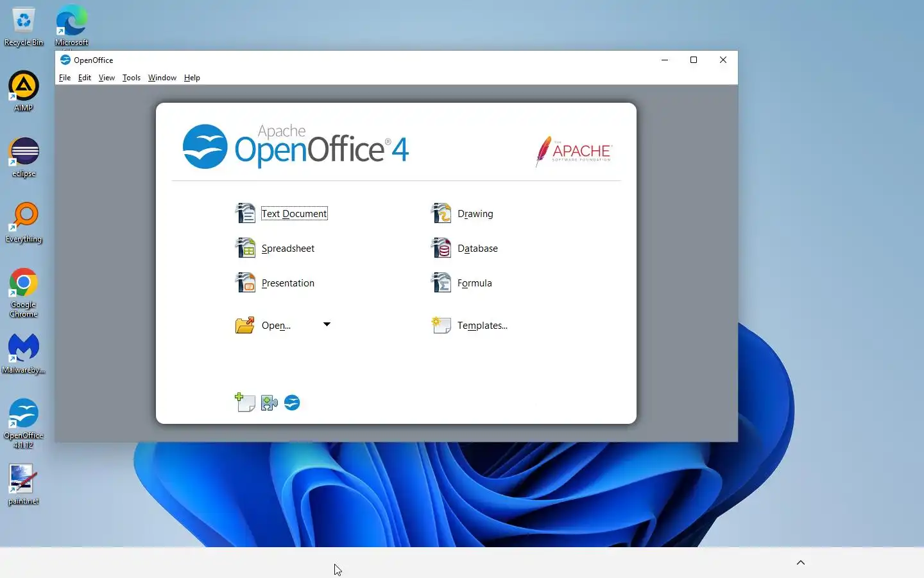Maximize the OpenOffice window
The width and height of the screenshot is (924, 578).
694,60
